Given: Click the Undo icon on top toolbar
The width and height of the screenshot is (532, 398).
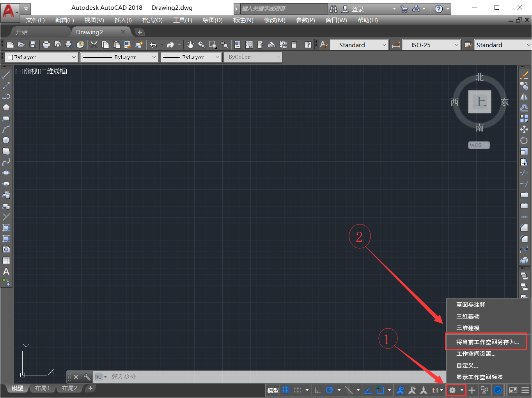Looking at the screenshot, I should (154, 44).
